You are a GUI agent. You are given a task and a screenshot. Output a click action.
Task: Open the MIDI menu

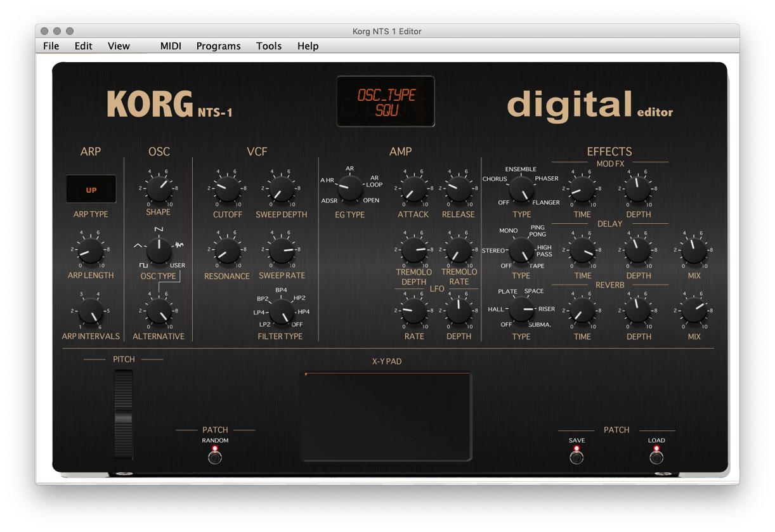pyautogui.click(x=170, y=46)
